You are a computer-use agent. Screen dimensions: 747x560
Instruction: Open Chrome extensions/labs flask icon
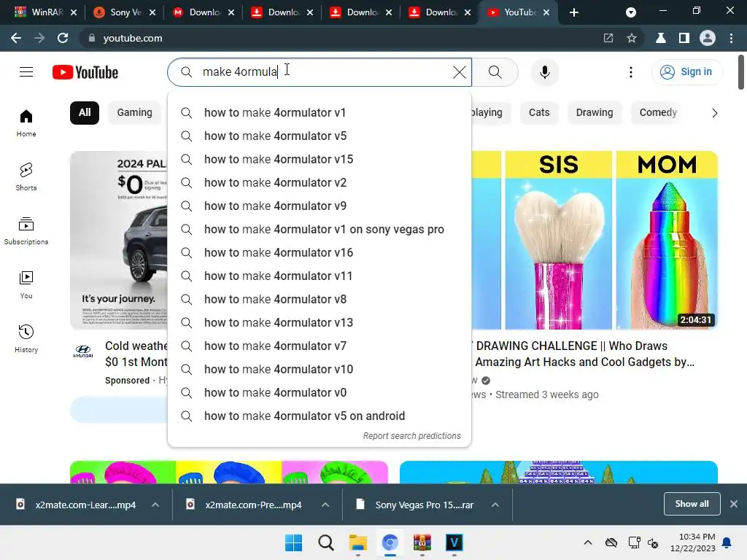click(x=660, y=38)
